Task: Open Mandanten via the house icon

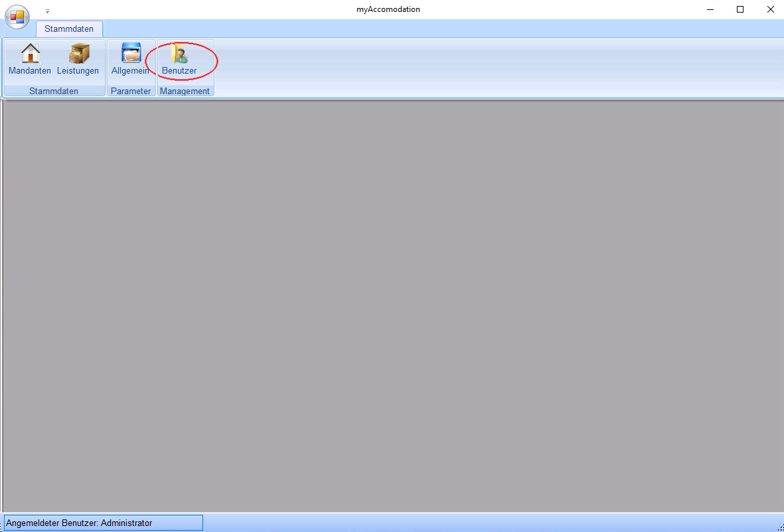Action: pyautogui.click(x=30, y=53)
